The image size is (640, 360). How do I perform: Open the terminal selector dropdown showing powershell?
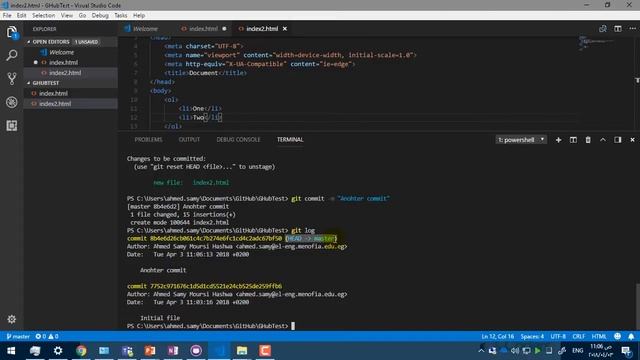click(521, 140)
